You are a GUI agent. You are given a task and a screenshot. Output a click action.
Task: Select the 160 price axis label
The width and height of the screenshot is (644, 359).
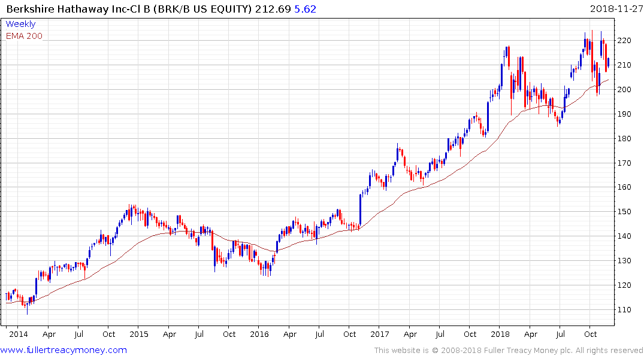[624, 187]
